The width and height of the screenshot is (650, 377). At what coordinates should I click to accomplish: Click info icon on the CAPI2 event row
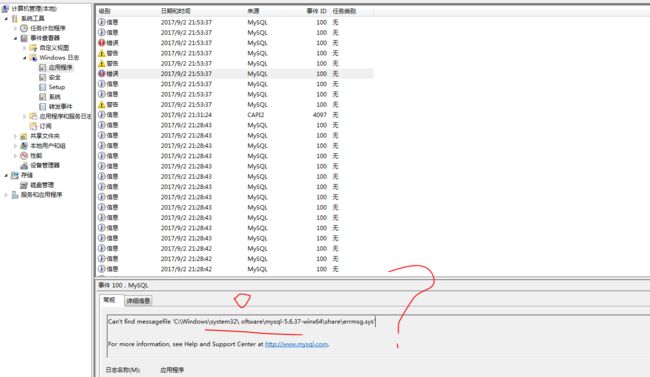pos(102,114)
